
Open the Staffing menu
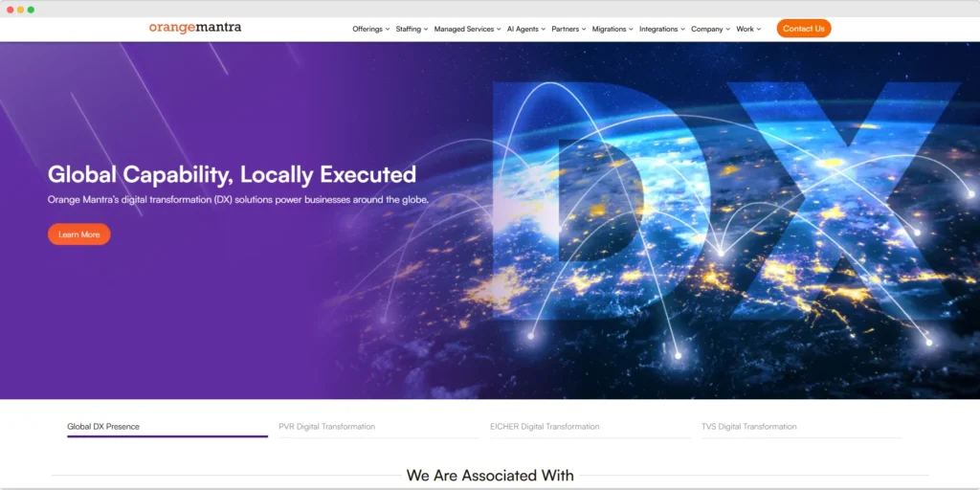[412, 29]
